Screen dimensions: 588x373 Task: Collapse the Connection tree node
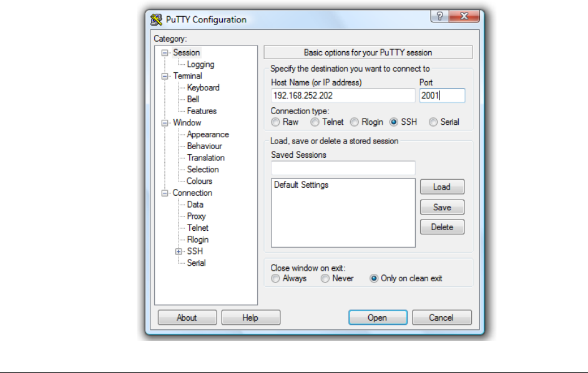(x=165, y=193)
